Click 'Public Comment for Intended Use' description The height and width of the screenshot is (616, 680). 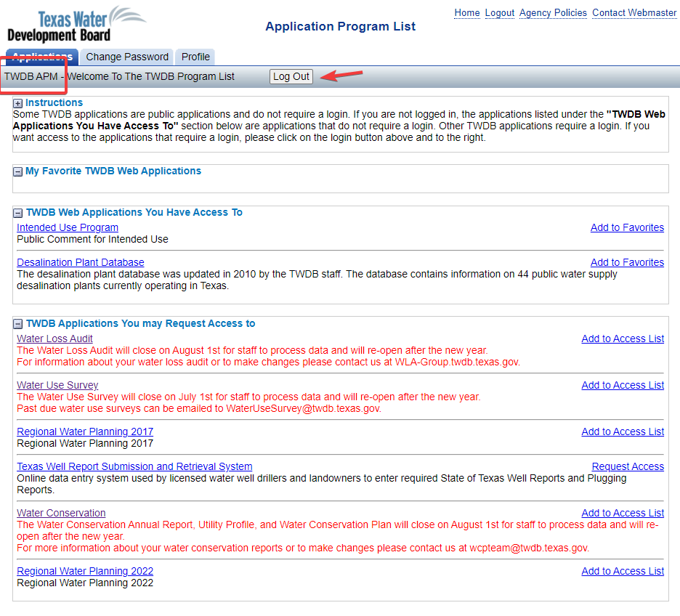pos(92,239)
